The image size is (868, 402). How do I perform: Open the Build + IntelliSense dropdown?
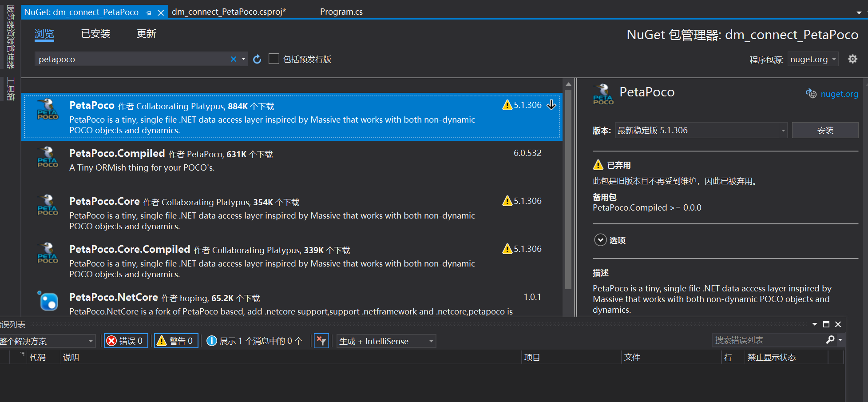coord(386,341)
